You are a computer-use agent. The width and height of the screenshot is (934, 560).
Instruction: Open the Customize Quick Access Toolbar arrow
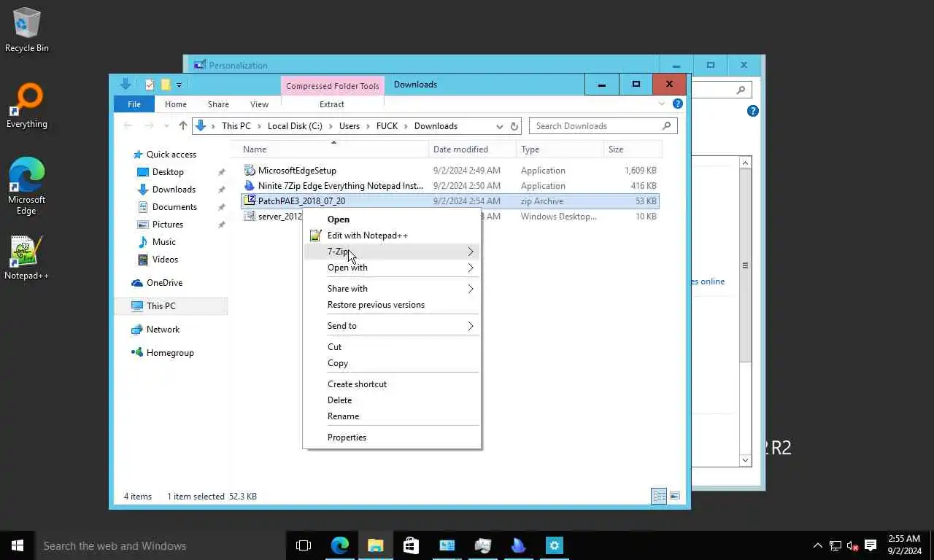(179, 85)
